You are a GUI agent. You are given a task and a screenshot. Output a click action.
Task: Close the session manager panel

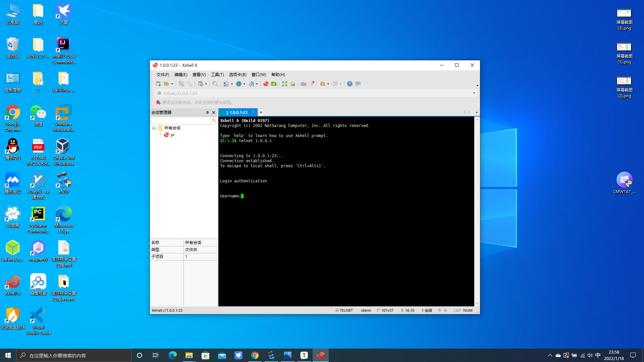point(214,113)
